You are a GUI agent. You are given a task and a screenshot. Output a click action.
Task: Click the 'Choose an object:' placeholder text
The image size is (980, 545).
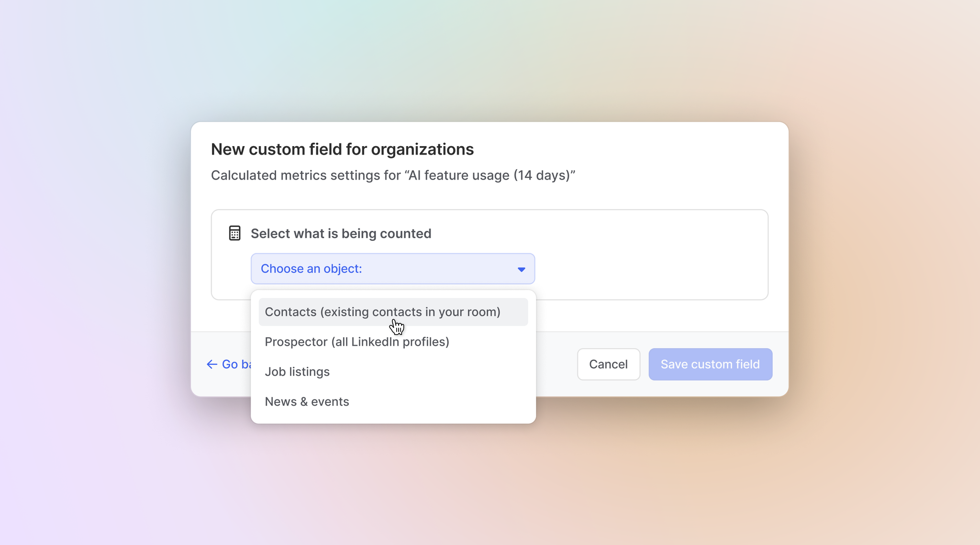pos(311,269)
